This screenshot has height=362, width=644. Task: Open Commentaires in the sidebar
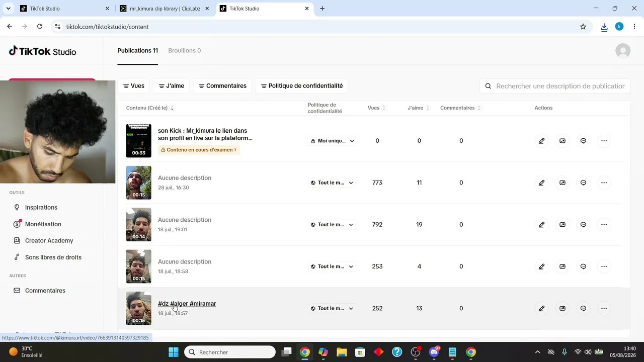[45, 291]
